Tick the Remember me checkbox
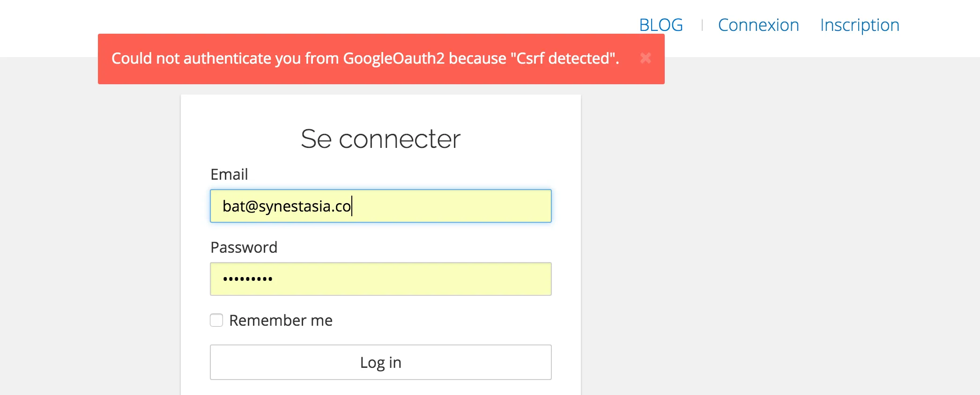The image size is (980, 395). [216, 320]
